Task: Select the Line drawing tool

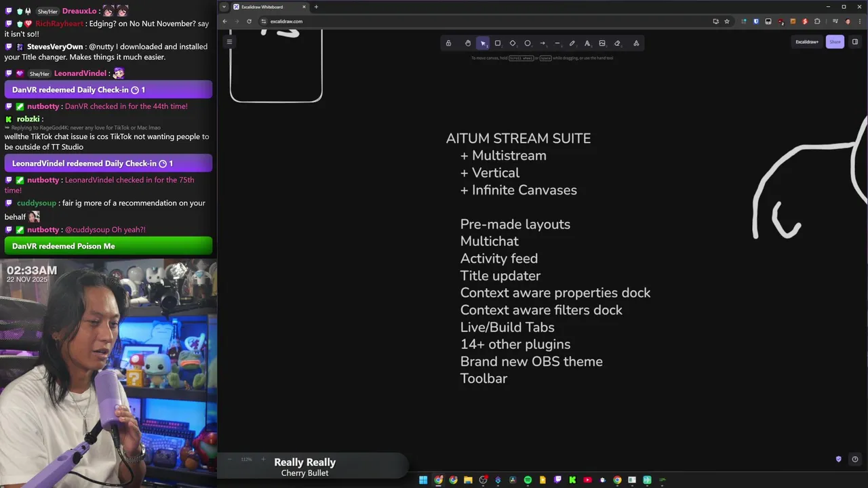Action: (557, 43)
